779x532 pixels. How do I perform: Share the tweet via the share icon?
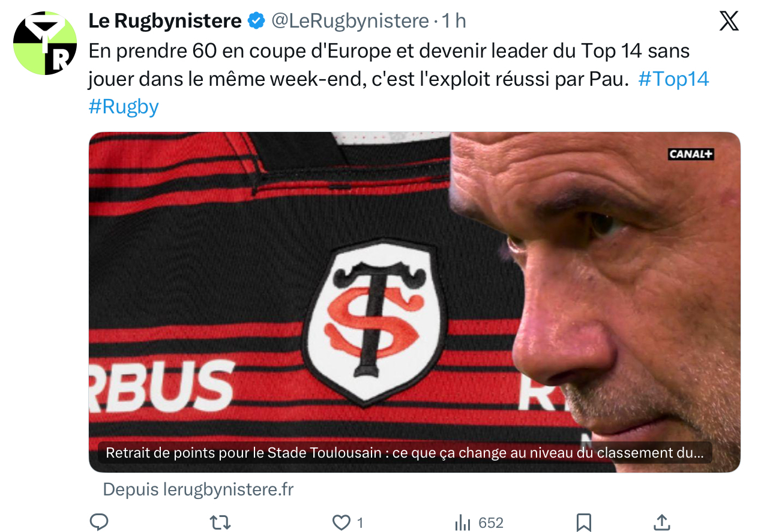tap(661, 522)
